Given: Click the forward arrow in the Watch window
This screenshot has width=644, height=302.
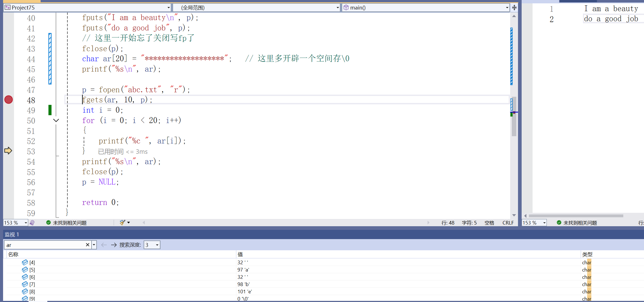Looking at the screenshot, I should tap(114, 245).
